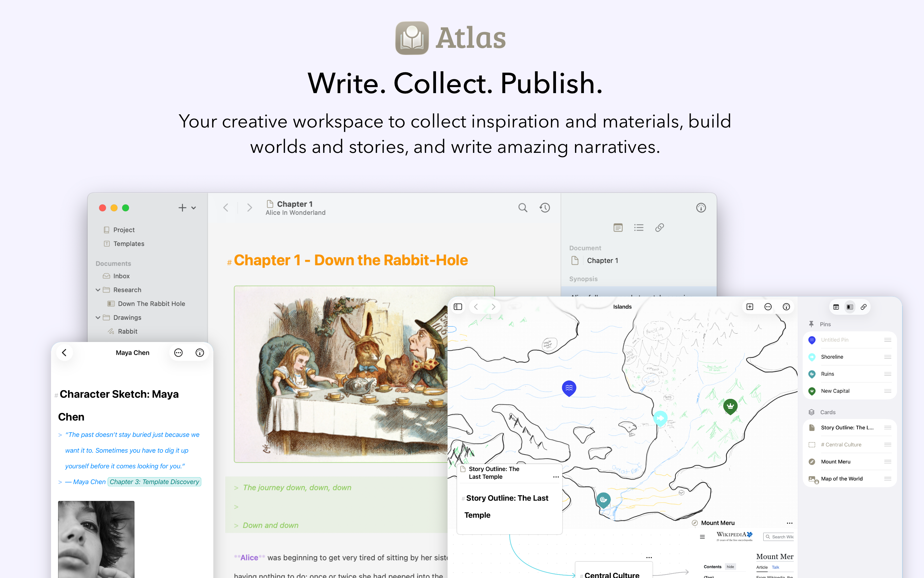
Task: Select Story Outline card in Cards list
Action: tap(850, 427)
